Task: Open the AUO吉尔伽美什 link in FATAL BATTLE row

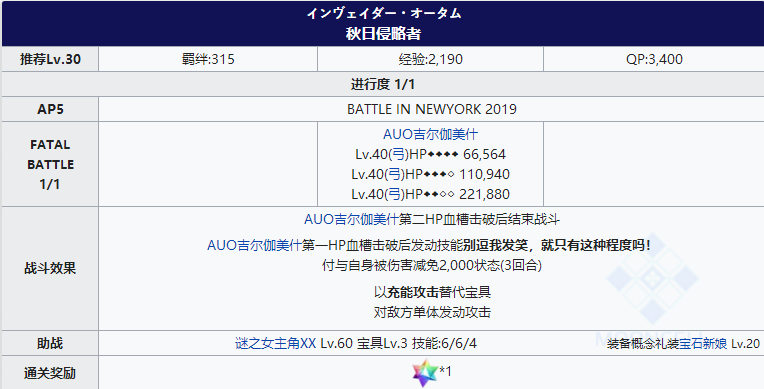Action: (430, 134)
